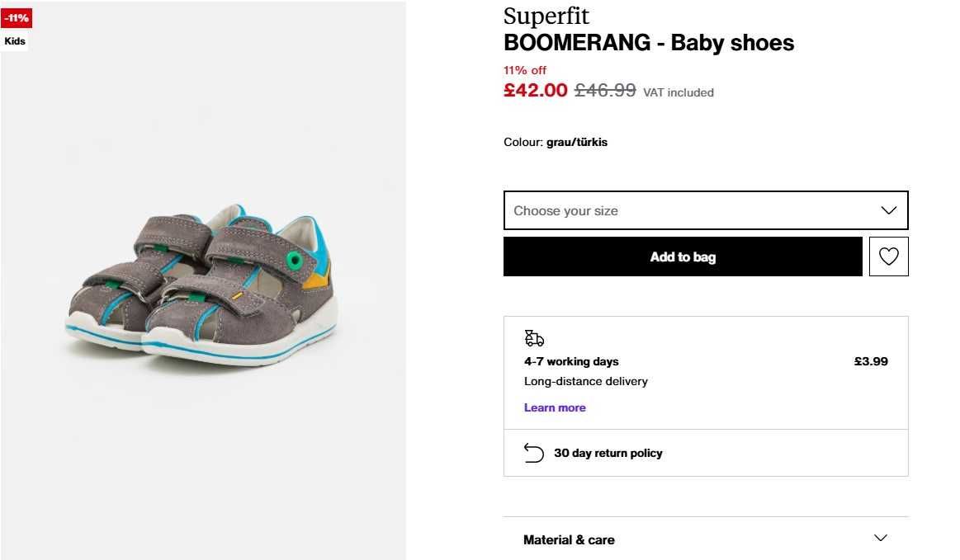Click the delivery truck icon
960x560 pixels.
(534, 338)
